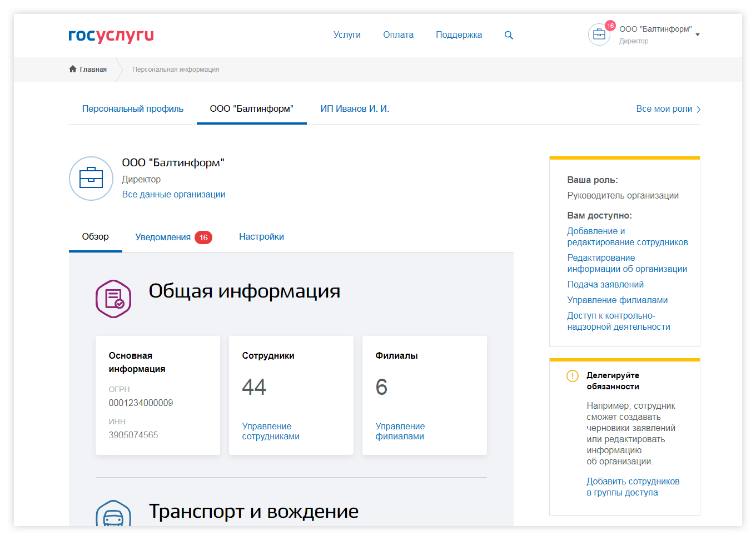756x540 pixels.
Task: Click the large organization briefcase avatar
Action: 91,179
